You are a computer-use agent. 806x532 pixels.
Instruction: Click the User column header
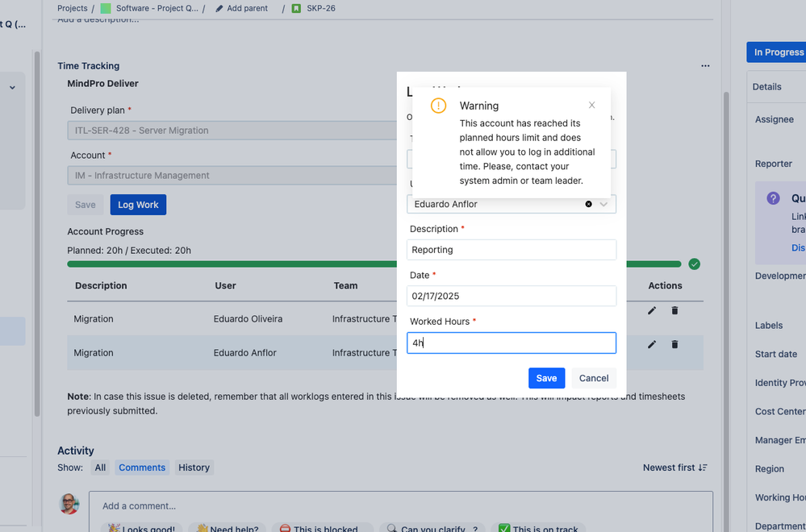tap(225, 285)
